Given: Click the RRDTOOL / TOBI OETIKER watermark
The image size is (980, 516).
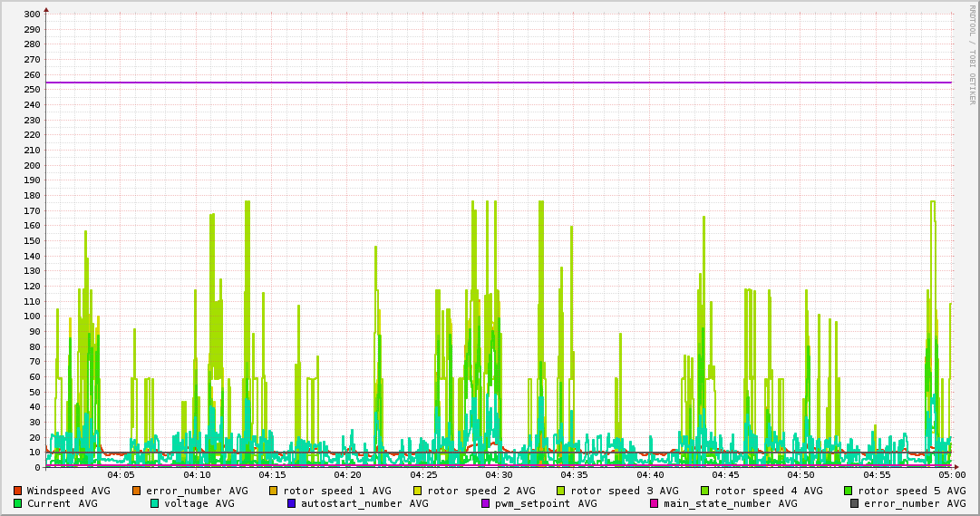Looking at the screenshot, I should (972, 53).
